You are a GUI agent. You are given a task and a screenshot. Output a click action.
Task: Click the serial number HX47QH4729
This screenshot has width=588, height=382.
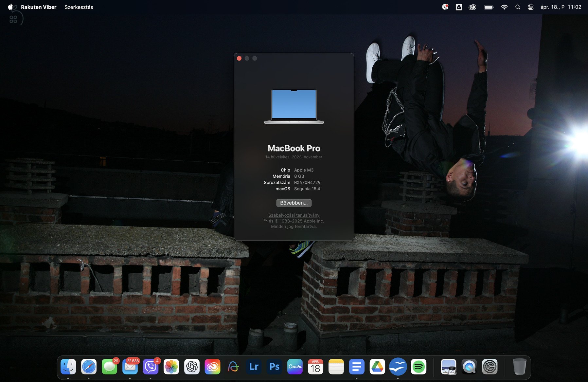[x=307, y=182]
